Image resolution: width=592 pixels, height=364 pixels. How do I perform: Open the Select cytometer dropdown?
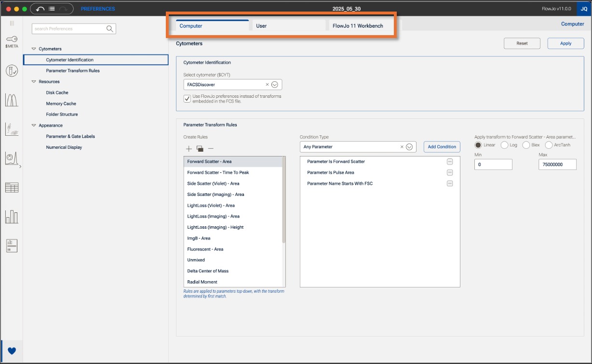pos(275,85)
